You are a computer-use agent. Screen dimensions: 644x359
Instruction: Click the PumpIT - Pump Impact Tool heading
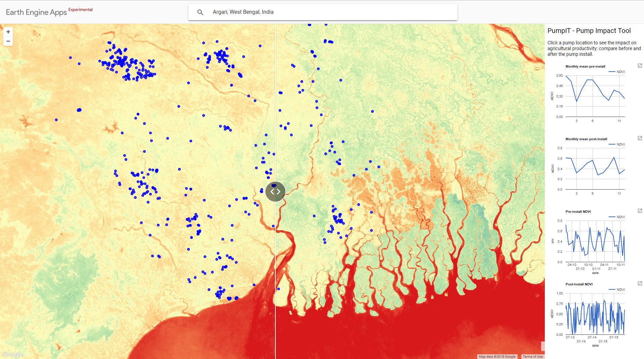point(589,31)
